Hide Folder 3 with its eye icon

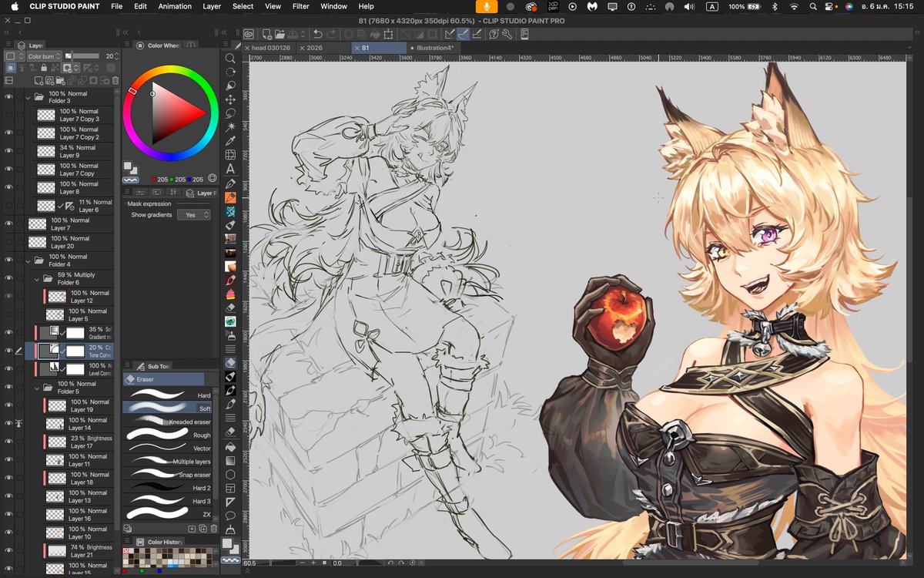click(8, 97)
